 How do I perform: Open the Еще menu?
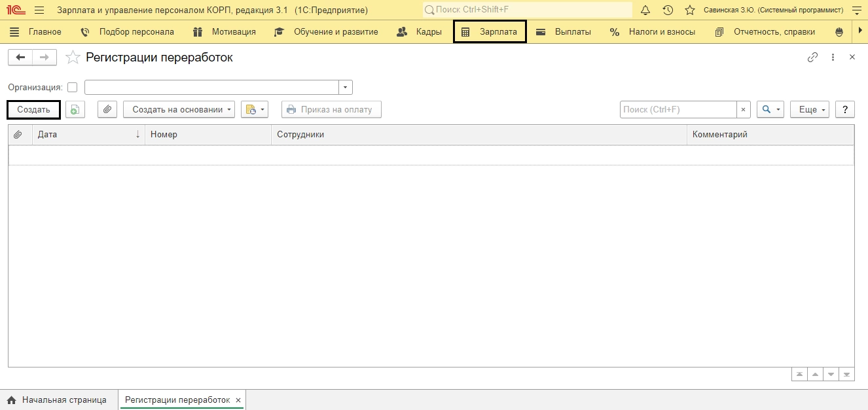coord(810,110)
